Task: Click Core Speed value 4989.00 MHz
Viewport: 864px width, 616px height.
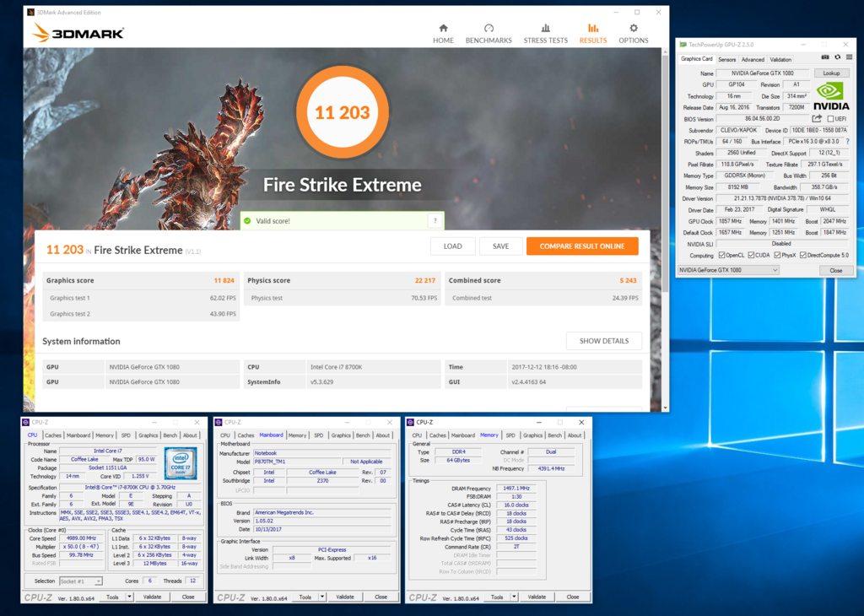Action: point(81,538)
